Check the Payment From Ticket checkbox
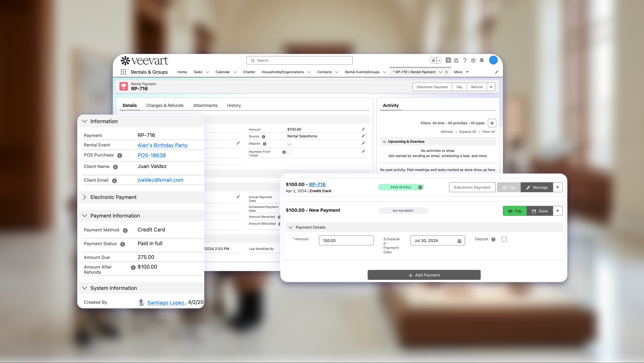The image size is (644, 363). point(290,152)
